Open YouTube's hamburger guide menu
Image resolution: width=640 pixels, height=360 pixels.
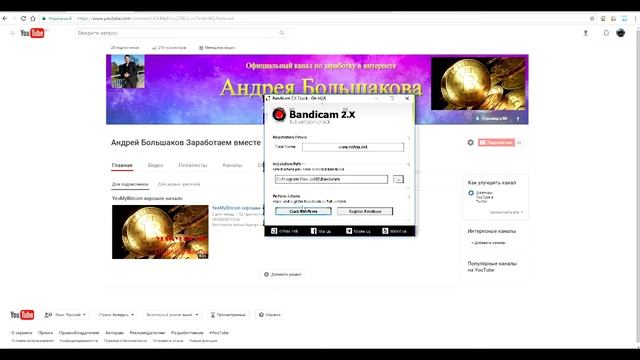tap(12, 33)
